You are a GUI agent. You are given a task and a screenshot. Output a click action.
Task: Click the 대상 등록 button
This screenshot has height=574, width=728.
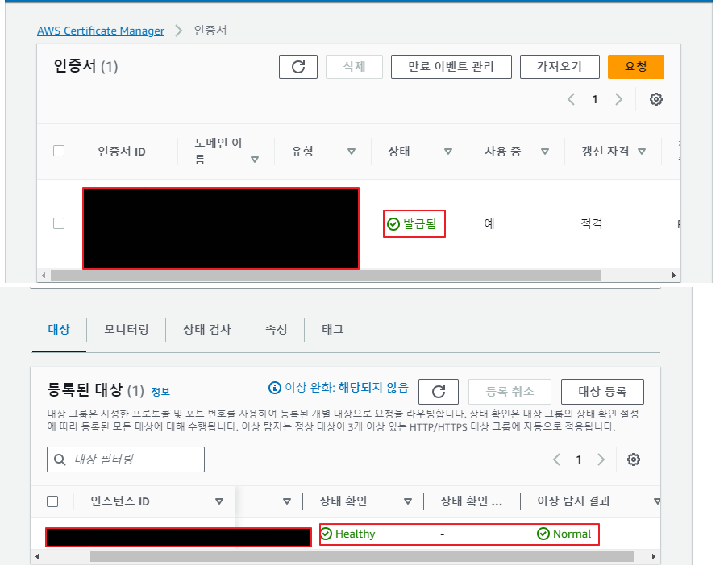pyautogui.click(x=603, y=392)
